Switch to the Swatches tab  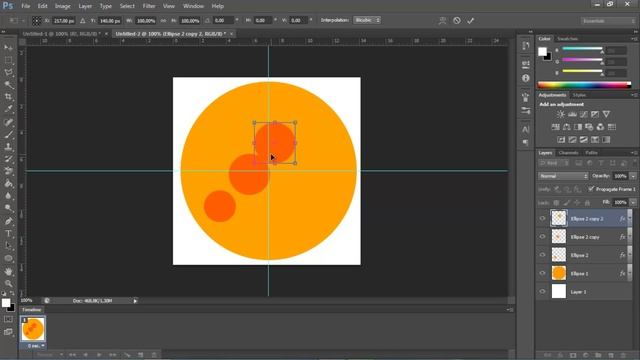(x=567, y=39)
